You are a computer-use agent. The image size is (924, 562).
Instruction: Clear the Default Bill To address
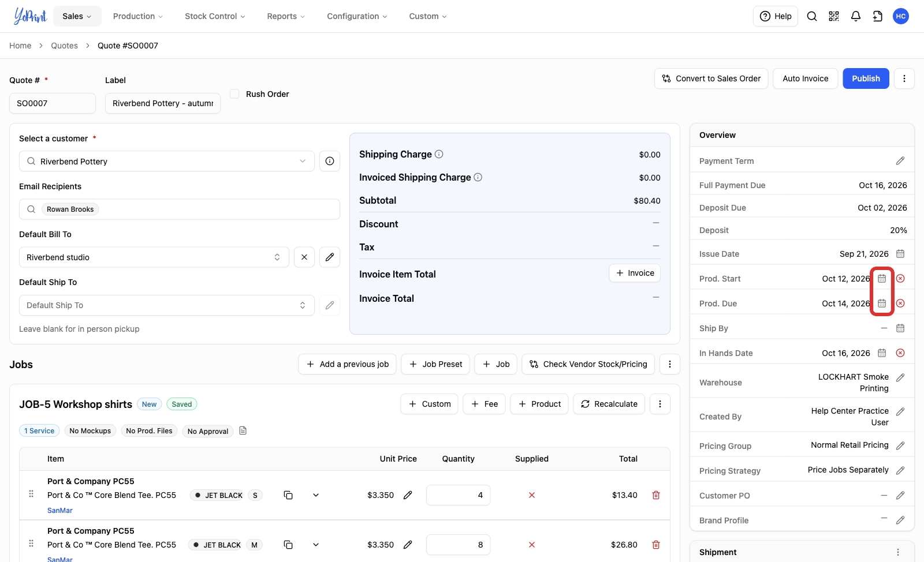tap(304, 257)
